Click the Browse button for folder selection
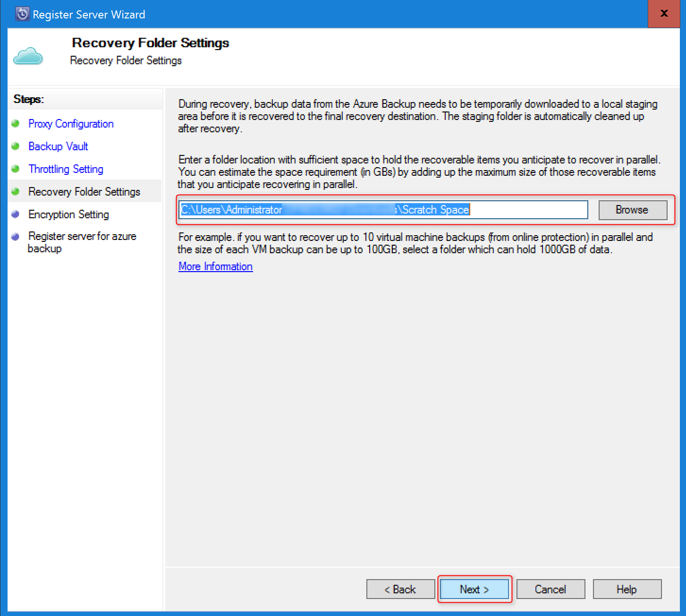Screen dimensions: 686x616 coord(632,210)
